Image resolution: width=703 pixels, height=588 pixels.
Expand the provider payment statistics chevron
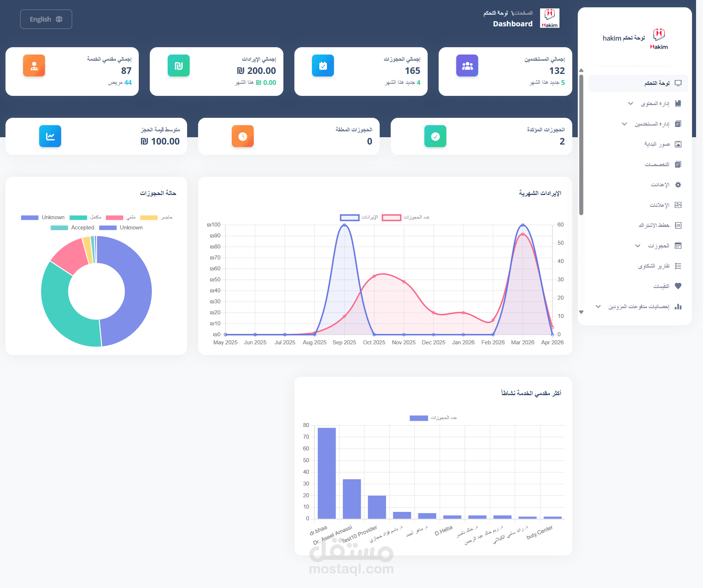pyautogui.click(x=598, y=307)
